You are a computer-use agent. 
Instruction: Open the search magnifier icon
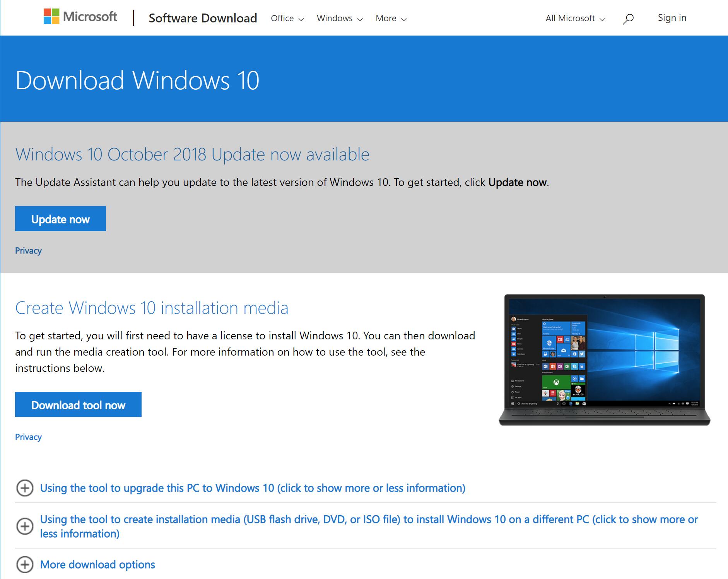coord(628,19)
